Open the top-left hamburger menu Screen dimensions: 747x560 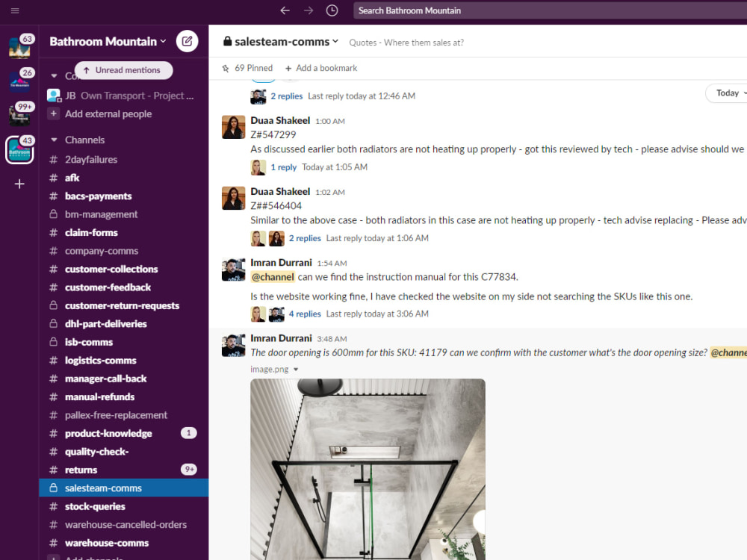coord(13,10)
